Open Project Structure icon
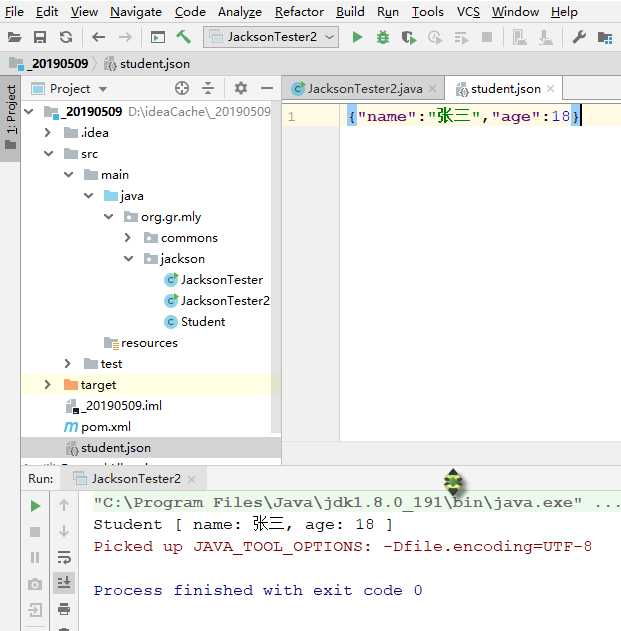This screenshot has width=621, height=631. coord(605,38)
